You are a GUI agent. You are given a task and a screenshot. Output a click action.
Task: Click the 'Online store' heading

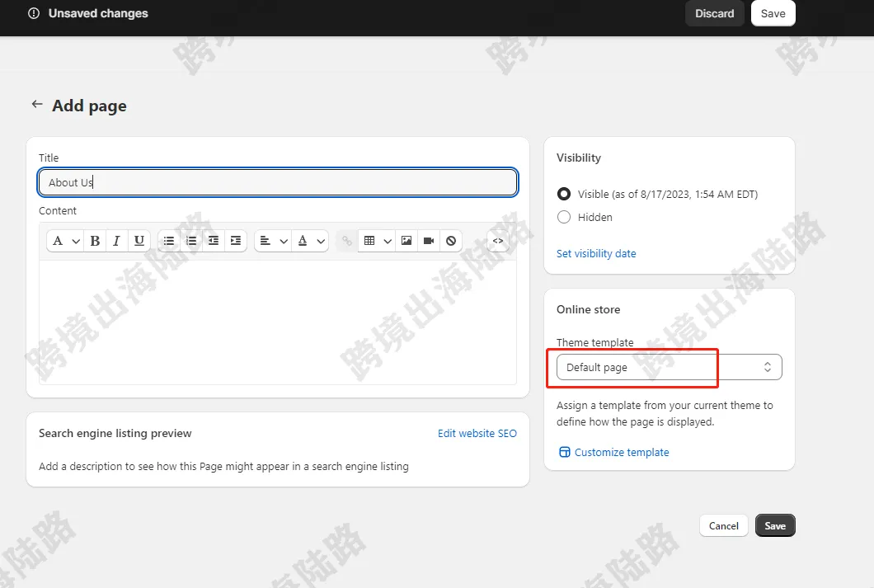click(588, 309)
